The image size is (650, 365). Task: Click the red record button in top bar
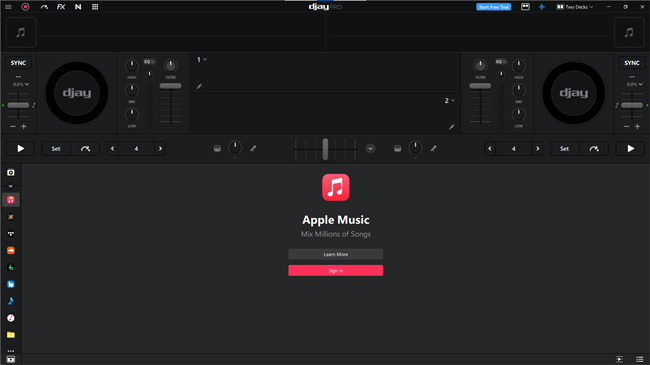point(25,7)
